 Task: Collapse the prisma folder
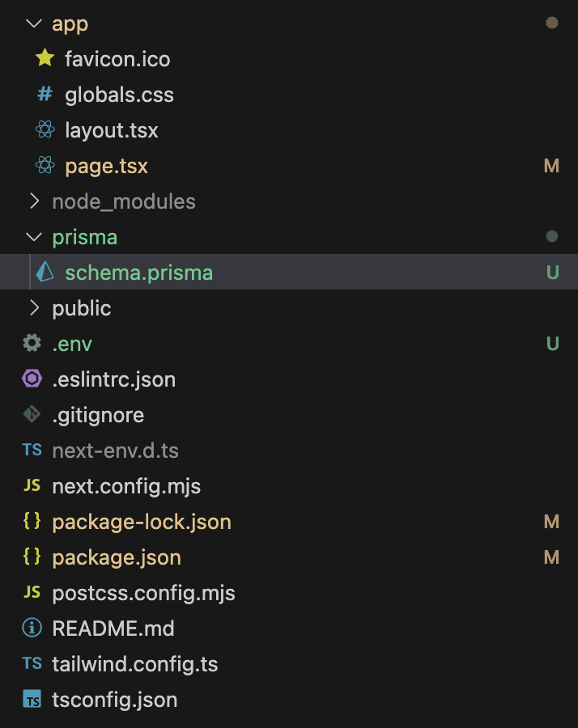pos(32,237)
